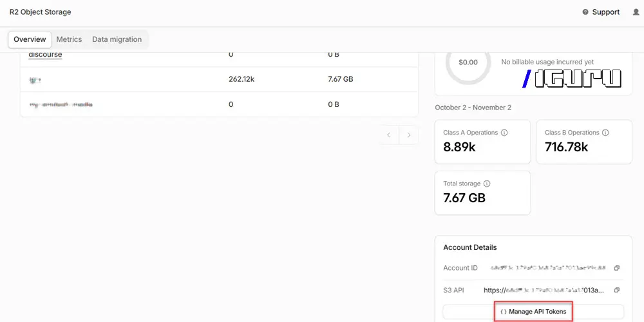This screenshot has width=644, height=322.
Task: Open the Support help icon
Action: click(x=585, y=12)
